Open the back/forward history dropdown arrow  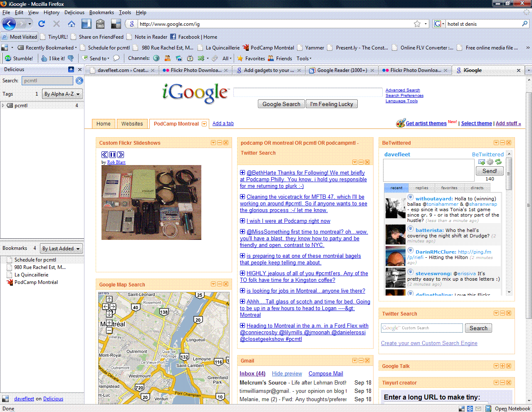30,24
